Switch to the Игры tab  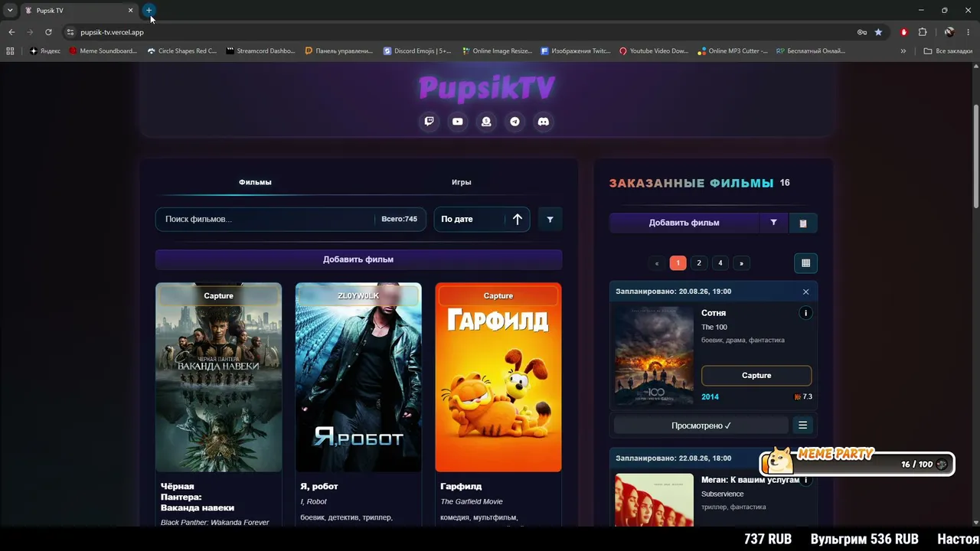[462, 182]
